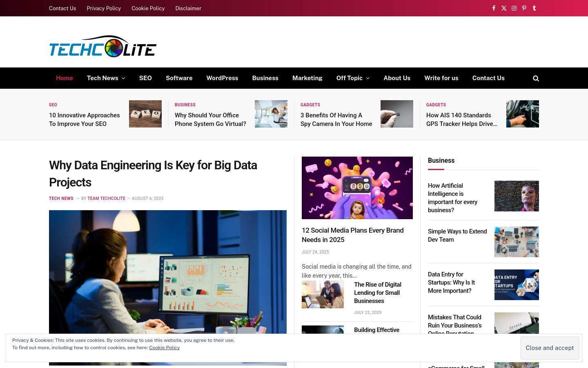Open the Facebook social icon

[494, 8]
